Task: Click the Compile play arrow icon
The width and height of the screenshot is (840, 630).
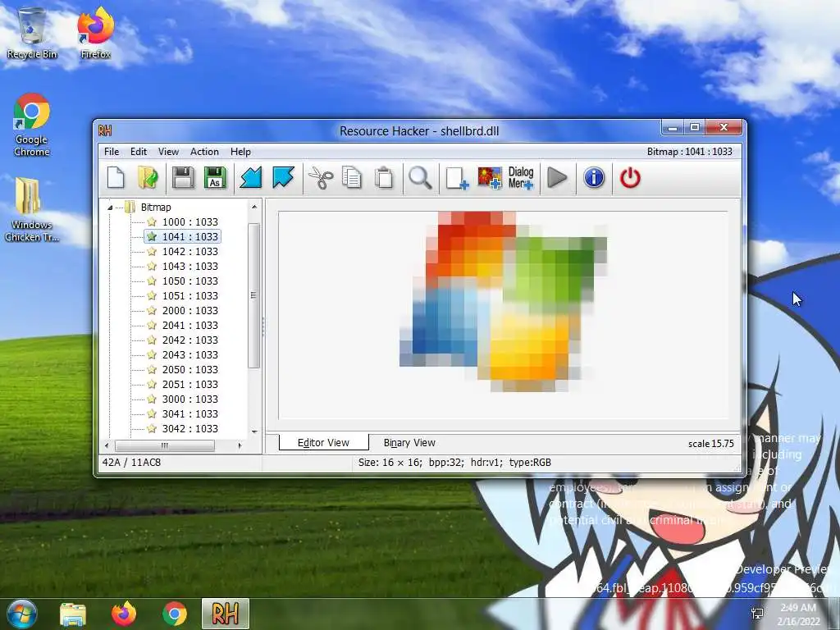Action: tap(557, 178)
